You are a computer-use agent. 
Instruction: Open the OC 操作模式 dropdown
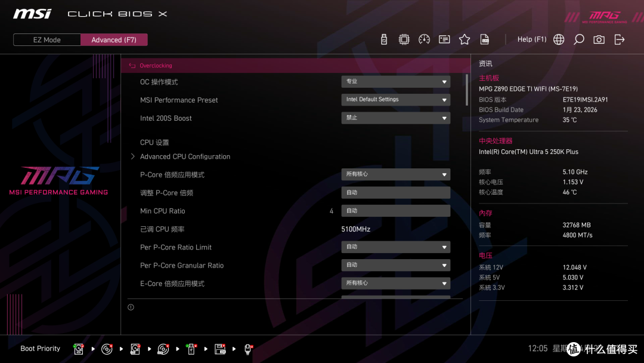[395, 81]
